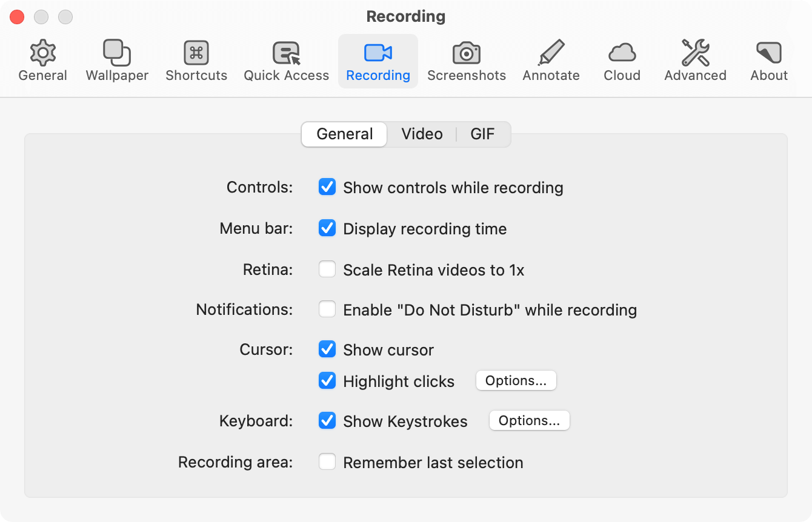
Task: Check Remember last selection
Action: pos(327,462)
